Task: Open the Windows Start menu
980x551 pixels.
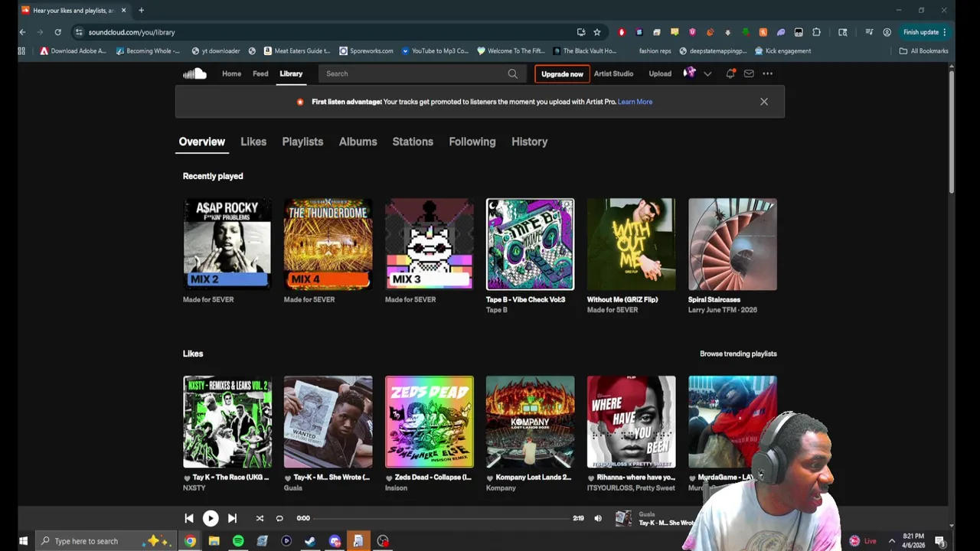Action: (23, 541)
